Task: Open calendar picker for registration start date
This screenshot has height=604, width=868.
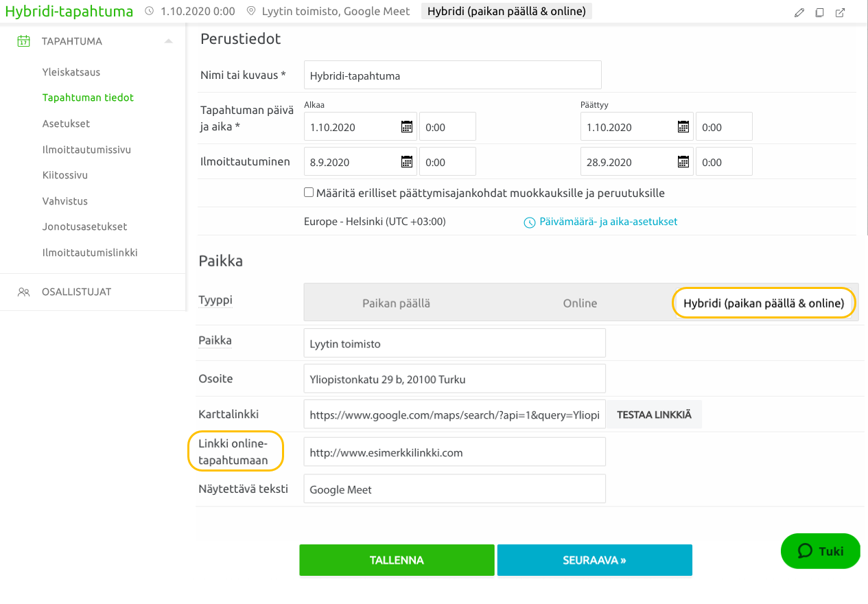Action: pyautogui.click(x=407, y=162)
